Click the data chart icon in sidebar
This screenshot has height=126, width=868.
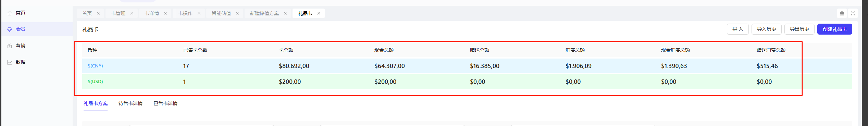[10, 62]
